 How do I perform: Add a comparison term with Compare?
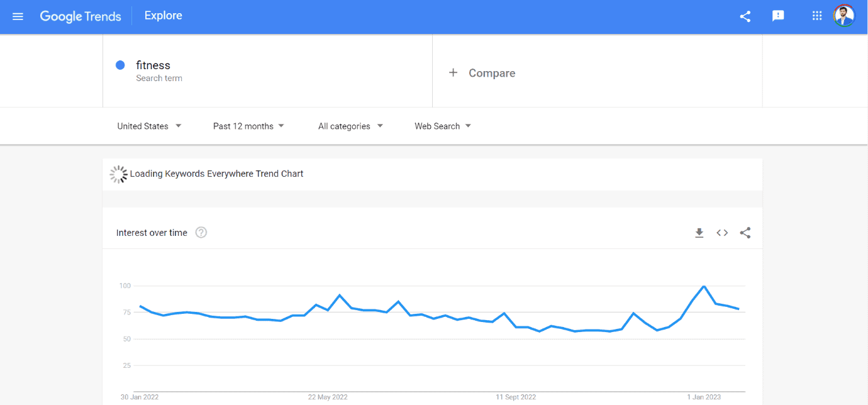pos(482,73)
